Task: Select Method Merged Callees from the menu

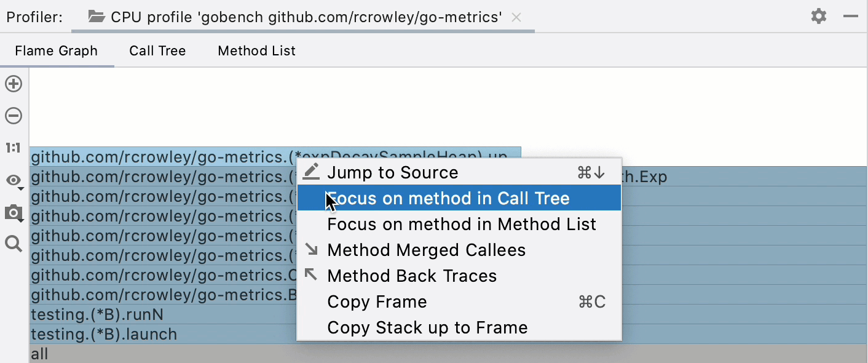Action: coord(427,250)
